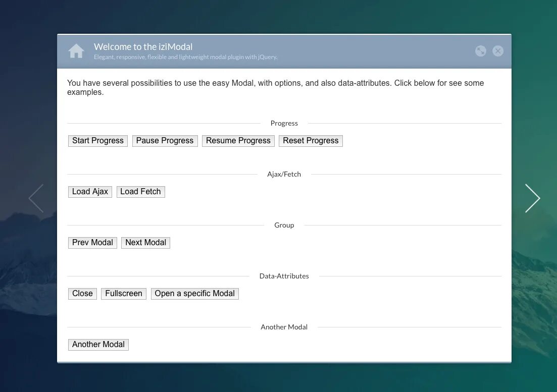The image size is (557, 392).
Task: Click the Another Modal section heading
Action: pyautogui.click(x=284, y=327)
